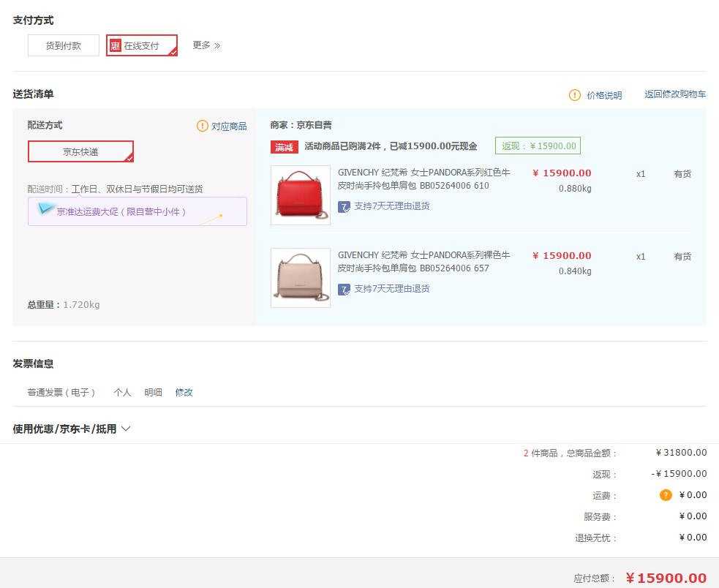Click the red 惠 discount badge

coord(115,45)
